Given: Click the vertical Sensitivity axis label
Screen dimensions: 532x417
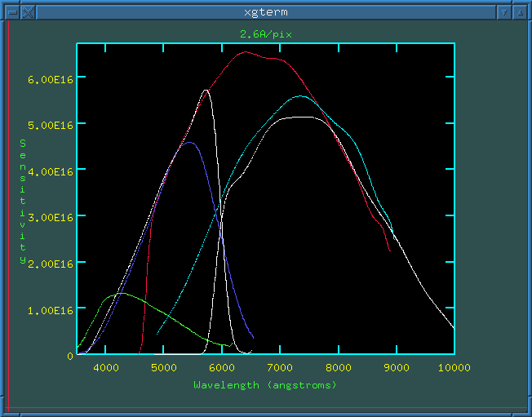Looking at the screenshot, I should (x=23, y=201).
